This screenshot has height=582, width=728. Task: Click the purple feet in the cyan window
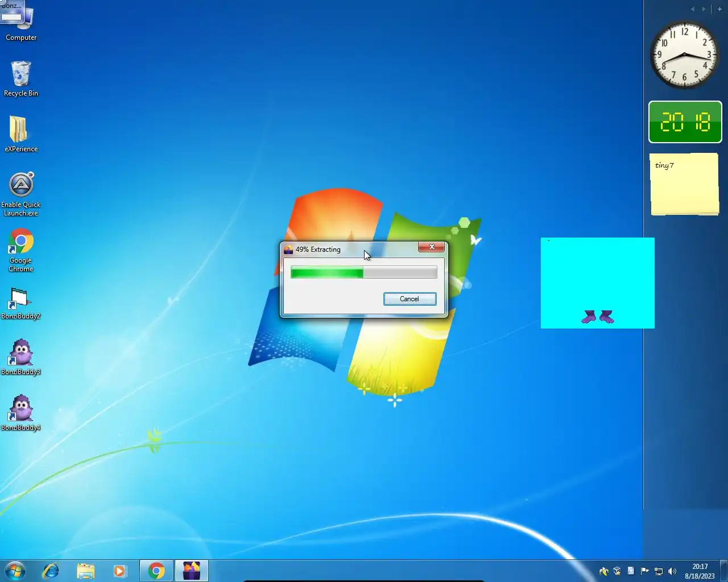pos(598,317)
